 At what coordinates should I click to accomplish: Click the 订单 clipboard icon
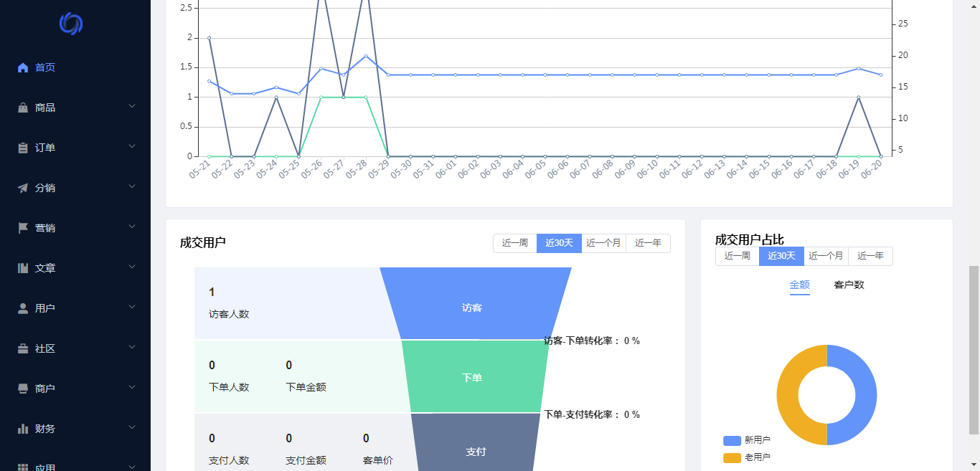click(23, 148)
